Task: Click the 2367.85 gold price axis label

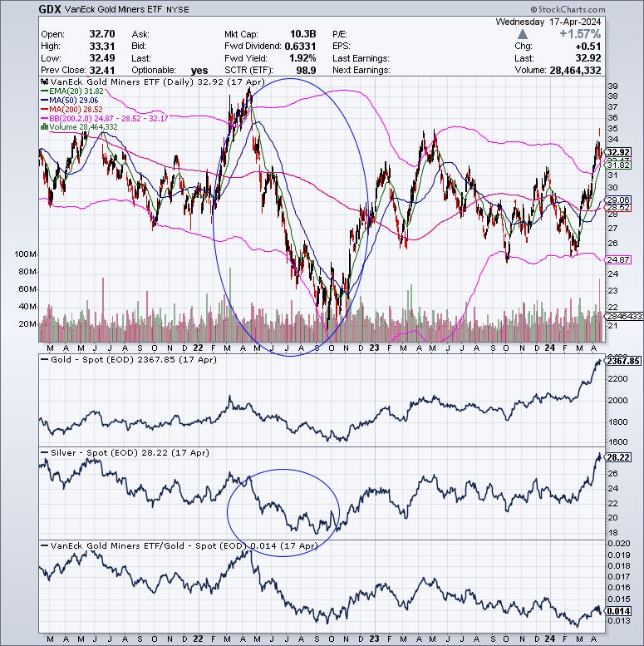Action: coord(623,361)
